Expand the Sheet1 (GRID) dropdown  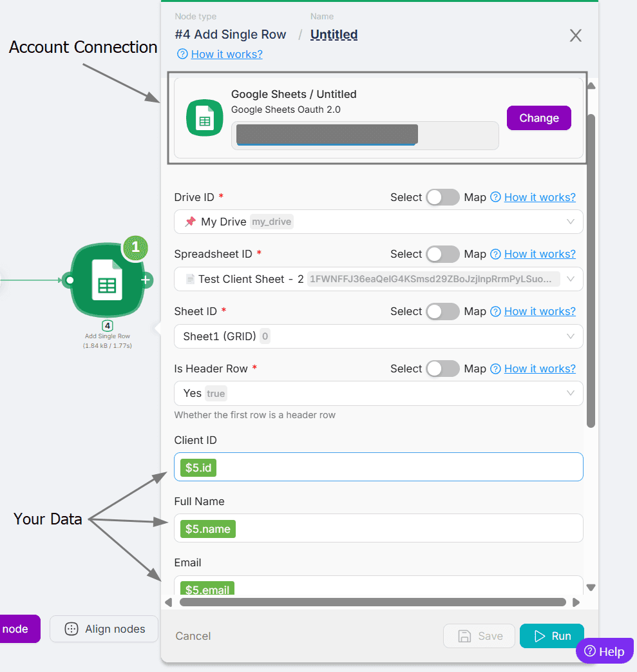tap(378, 336)
